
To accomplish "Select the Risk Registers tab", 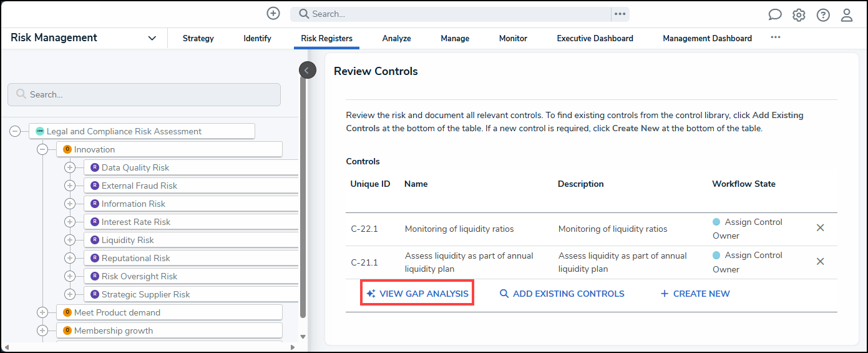I will tap(326, 38).
